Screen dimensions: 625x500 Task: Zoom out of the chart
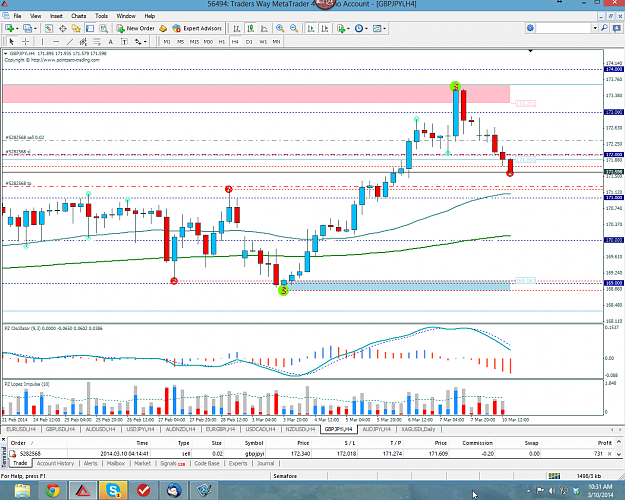click(294, 28)
